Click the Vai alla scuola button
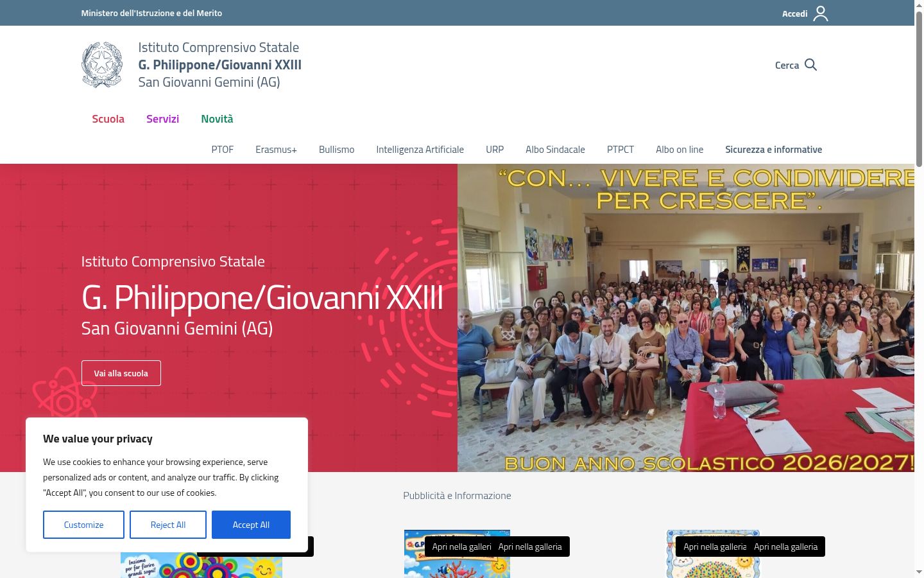The width and height of the screenshot is (924, 578). (121, 373)
